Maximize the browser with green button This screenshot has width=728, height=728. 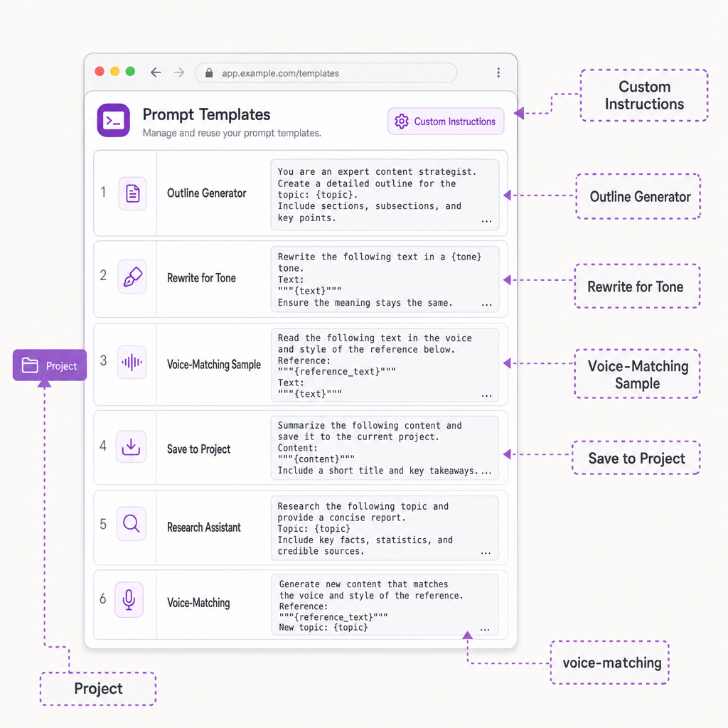pos(131,71)
